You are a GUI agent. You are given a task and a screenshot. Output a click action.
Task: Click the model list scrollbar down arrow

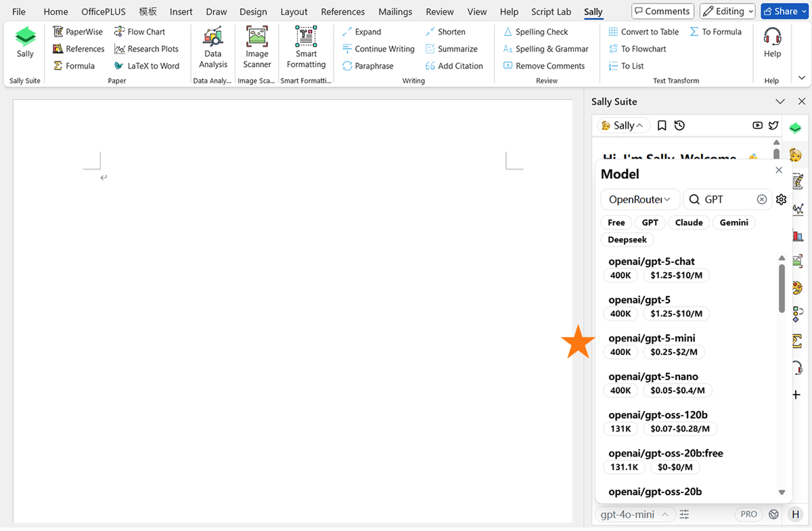point(782,493)
